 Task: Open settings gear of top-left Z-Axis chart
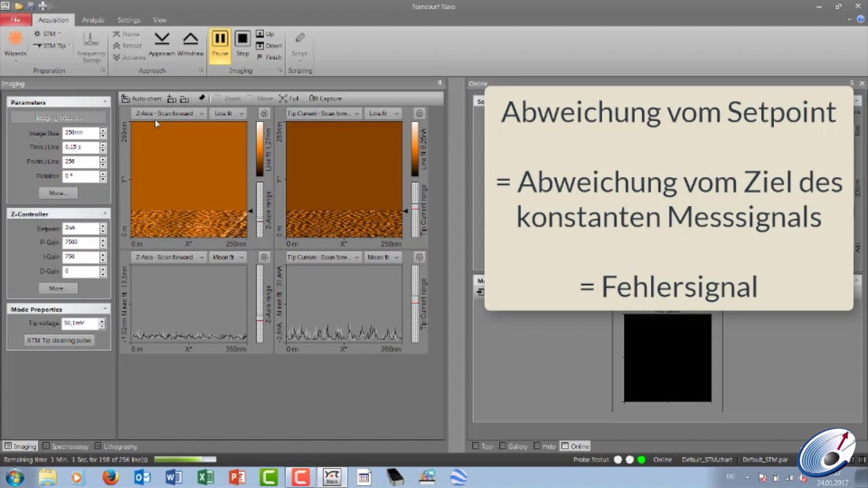coord(264,113)
